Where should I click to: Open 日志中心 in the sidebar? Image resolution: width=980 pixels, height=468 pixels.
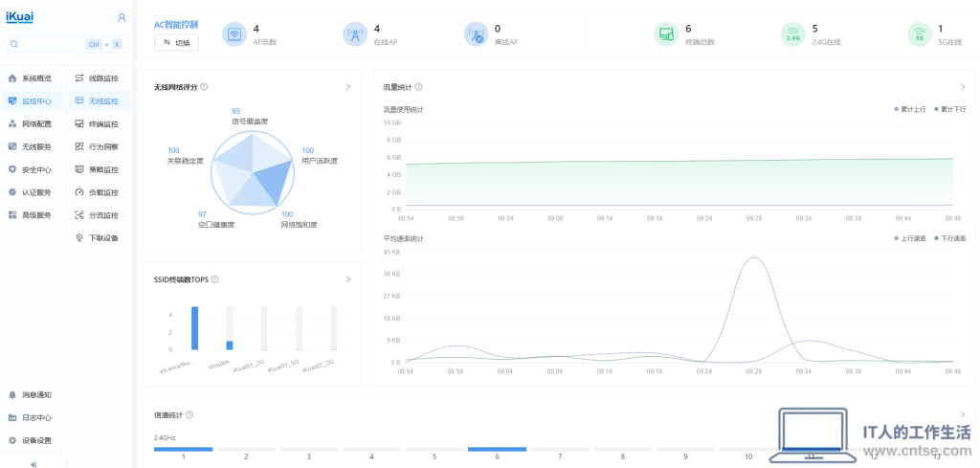click(33, 417)
